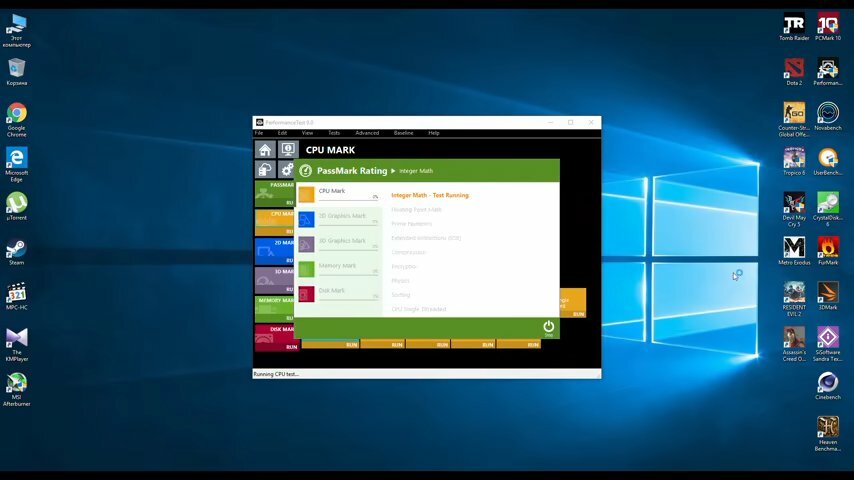Image resolution: width=854 pixels, height=480 pixels.
Task: Select the purple 3D Graphics Mark icon
Action: click(x=307, y=244)
